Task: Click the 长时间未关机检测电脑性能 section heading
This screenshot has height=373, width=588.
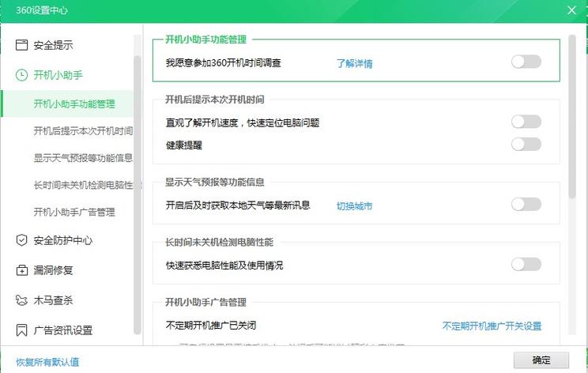Action: point(220,242)
